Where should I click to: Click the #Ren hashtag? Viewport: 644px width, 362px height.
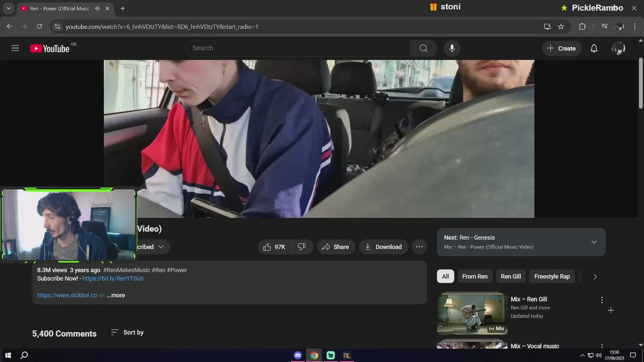[158, 270]
